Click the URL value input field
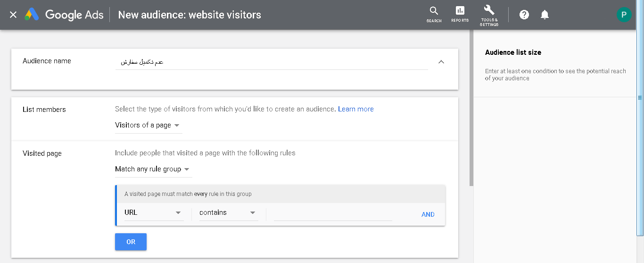 pos(333,213)
